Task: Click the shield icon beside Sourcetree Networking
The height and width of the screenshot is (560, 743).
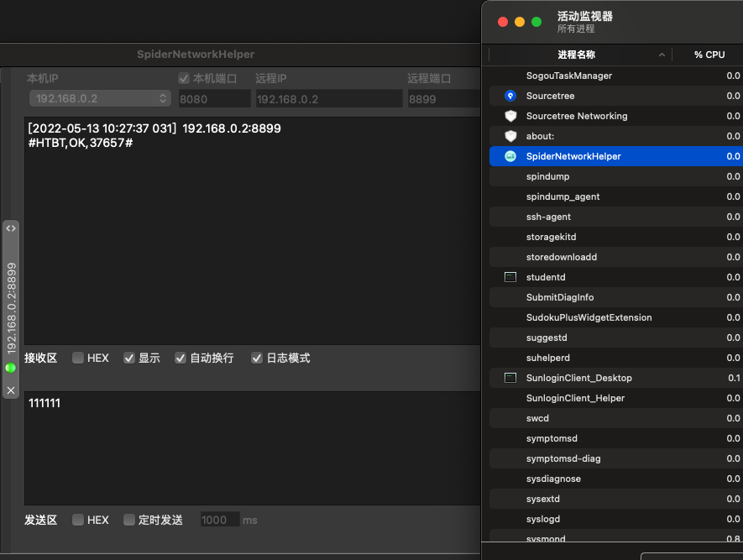Action: click(x=510, y=116)
